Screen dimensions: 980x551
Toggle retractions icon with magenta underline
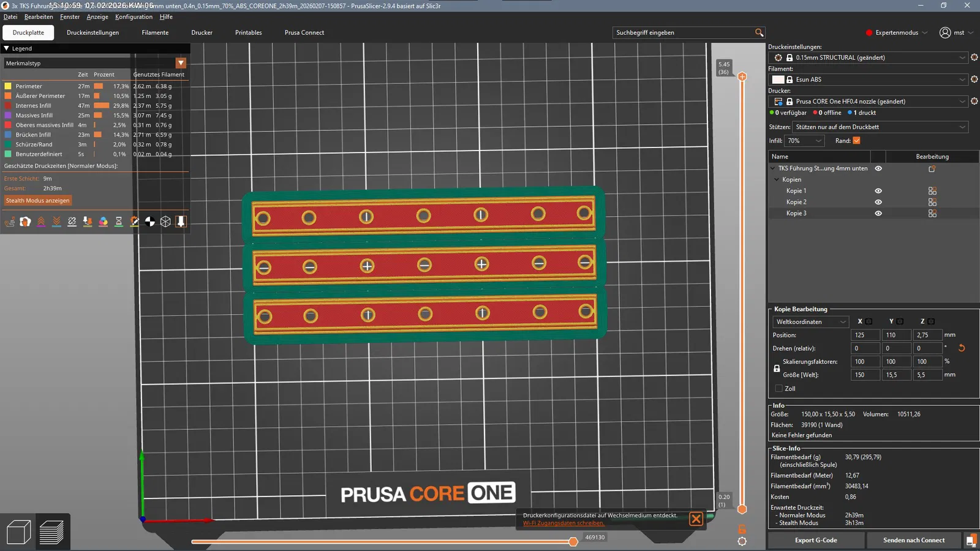coord(41,222)
